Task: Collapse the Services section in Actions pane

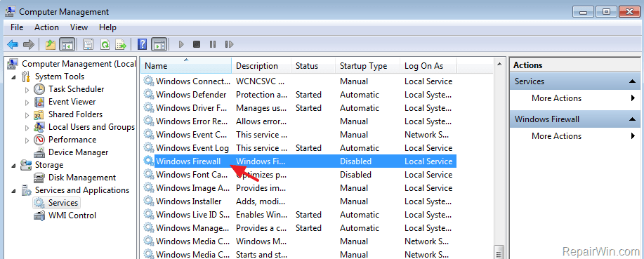Action: pyautogui.click(x=633, y=81)
